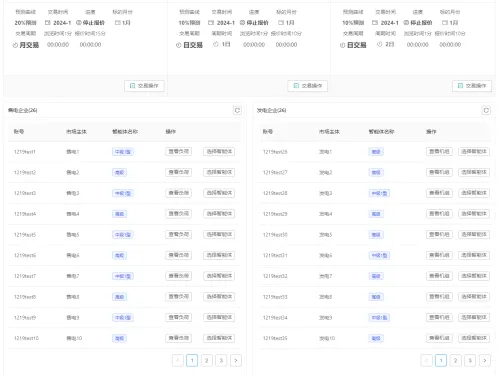This screenshot has width=500, height=375.
Task: Click 月交易 trading cycle label
Action: point(29,45)
